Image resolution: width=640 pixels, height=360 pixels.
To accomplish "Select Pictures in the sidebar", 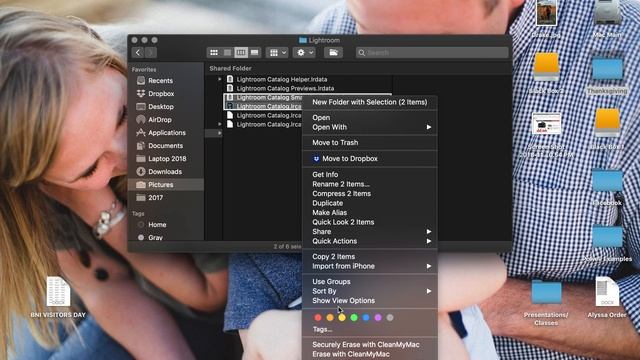I will click(166, 185).
